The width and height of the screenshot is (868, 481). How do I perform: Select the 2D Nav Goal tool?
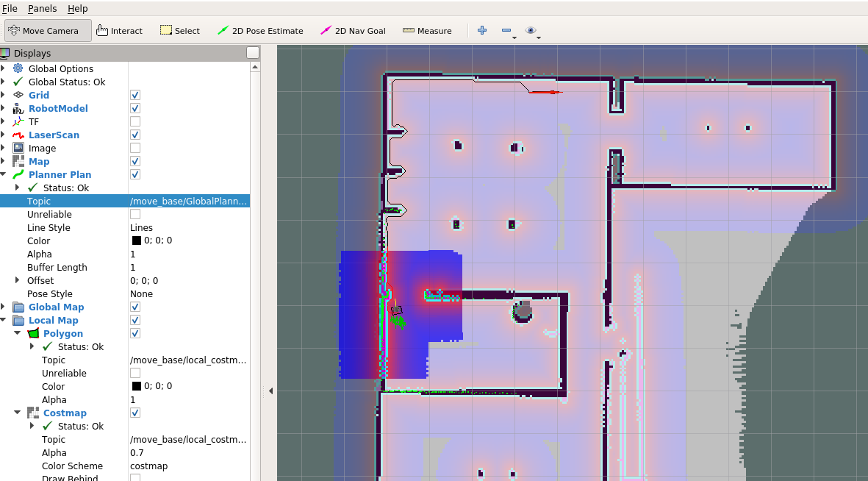[352, 30]
